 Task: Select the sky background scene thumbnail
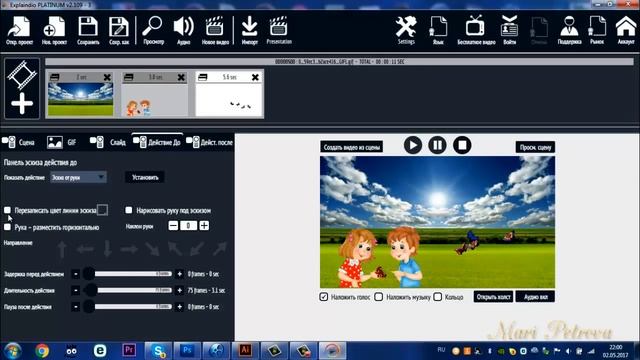pyautogui.click(x=80, y=99)
